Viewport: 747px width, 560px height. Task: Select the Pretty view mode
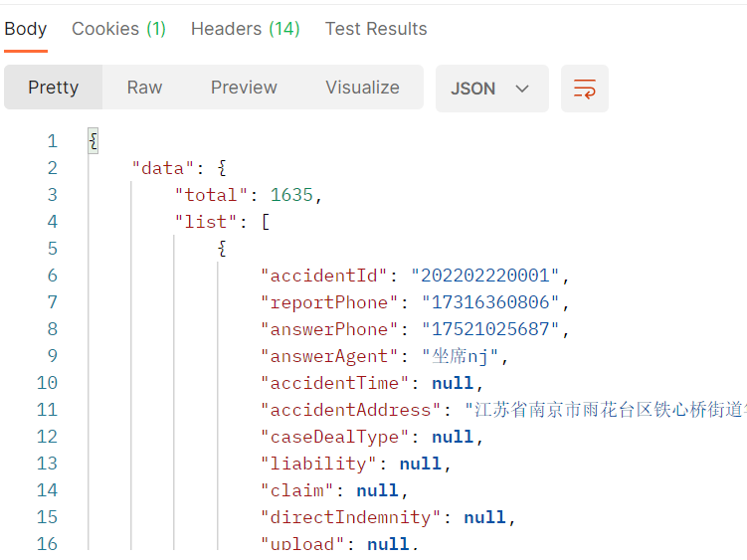click(x=54, y=88)
